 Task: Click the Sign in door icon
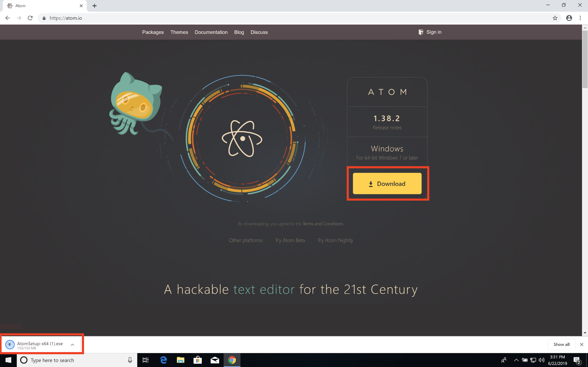[x=421, y=32]
